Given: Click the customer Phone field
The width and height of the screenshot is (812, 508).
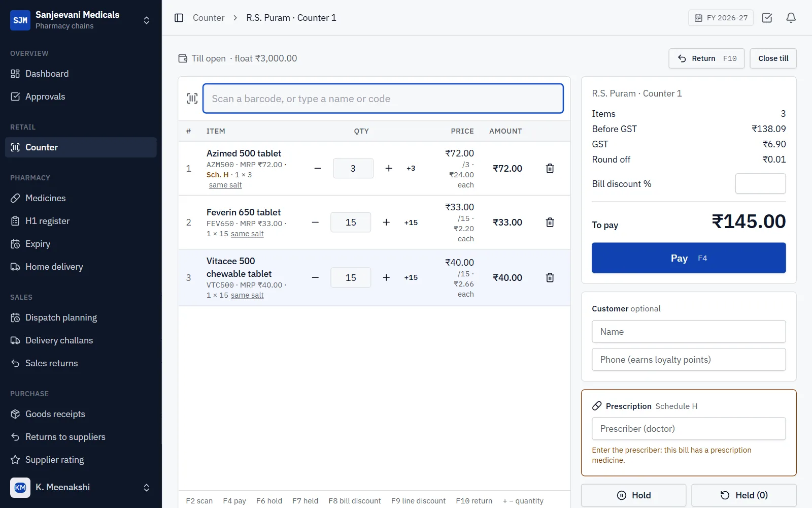Looking at the screenshot, I should [x=689, y=360].
